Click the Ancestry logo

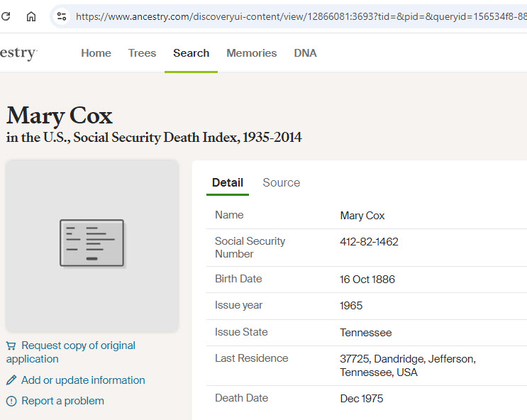click(x=18, y=53)
